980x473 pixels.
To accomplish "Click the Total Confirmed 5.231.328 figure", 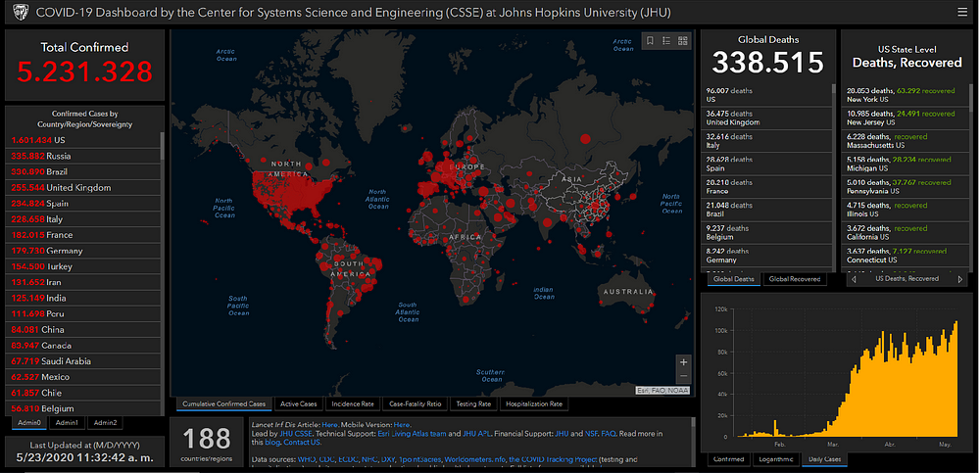I will 84,71.
